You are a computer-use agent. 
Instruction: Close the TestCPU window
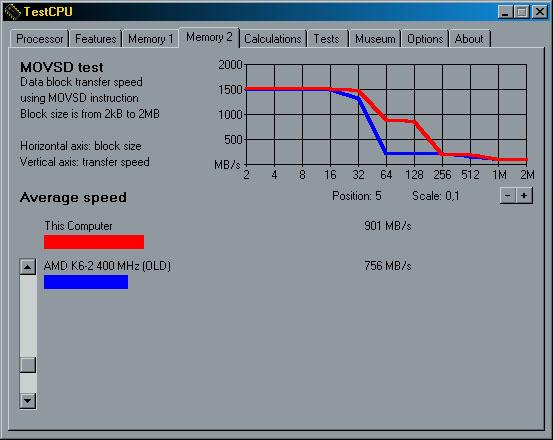click(x=540, y=12)
